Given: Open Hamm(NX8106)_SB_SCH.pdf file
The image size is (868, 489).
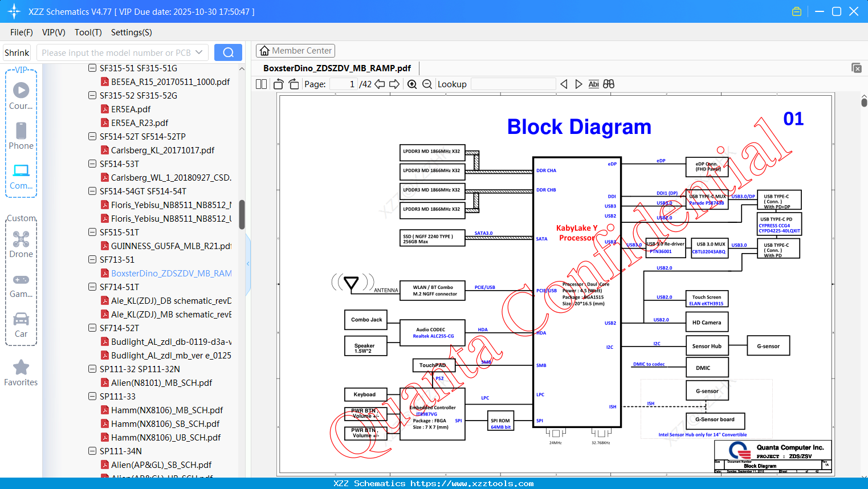Looking at the screenshot, I should (x=165, y=423).
